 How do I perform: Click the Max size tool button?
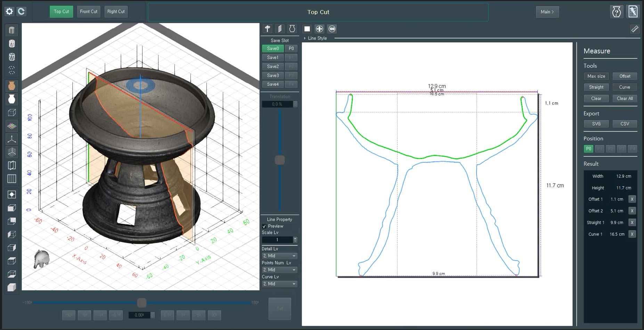(x=596, y=76)
